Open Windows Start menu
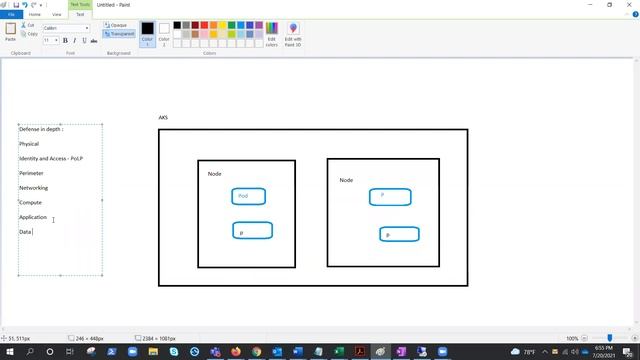The width and height of the screenshot is (640, 360). pos(9,351)
